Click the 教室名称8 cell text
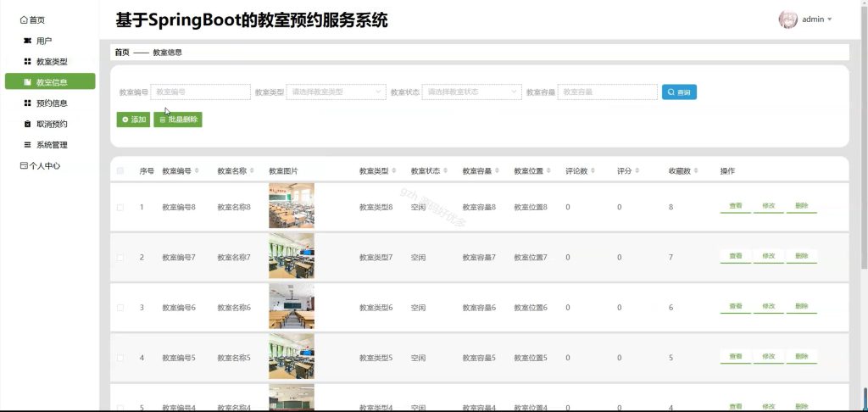The image size is (868, 412). pyautogui.click(x=234, y=207)
